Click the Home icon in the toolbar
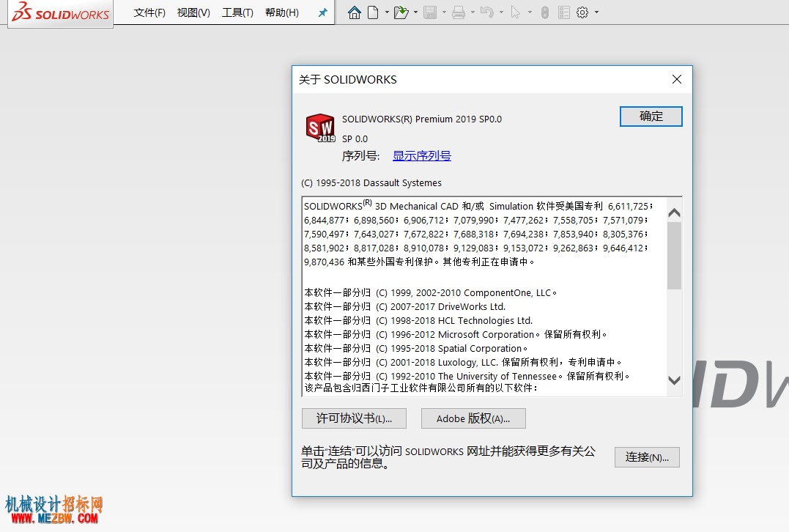The width and height of the screenshot is (789, 532). tap(355, 12)
